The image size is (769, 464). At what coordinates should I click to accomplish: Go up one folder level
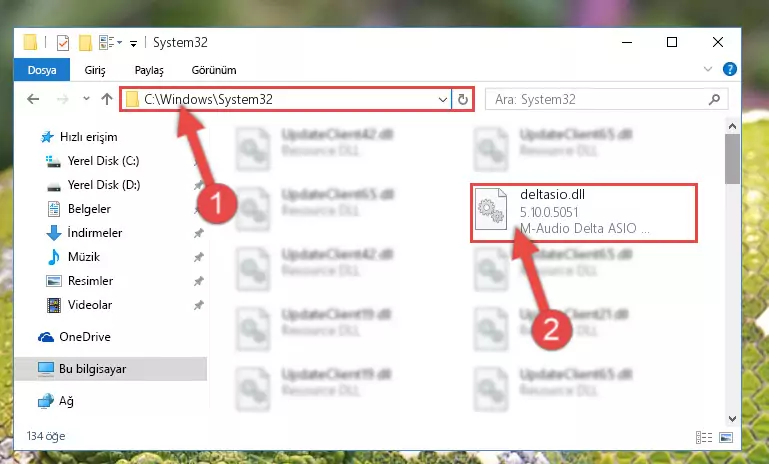pyautogui.click(x=107, y=99)
